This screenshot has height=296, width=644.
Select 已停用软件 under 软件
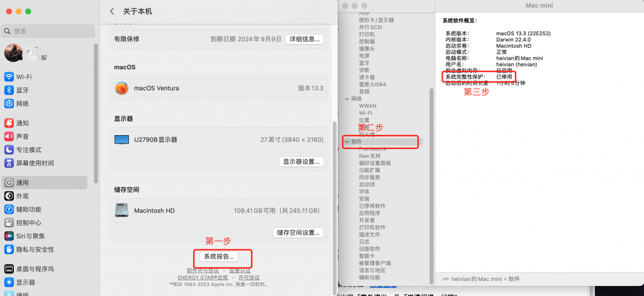pos(372,206)
